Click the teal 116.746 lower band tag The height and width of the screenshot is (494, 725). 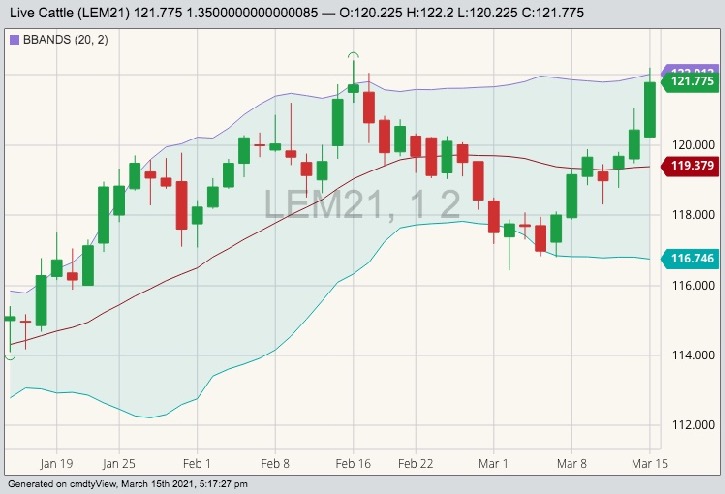(x=691, y=258)
